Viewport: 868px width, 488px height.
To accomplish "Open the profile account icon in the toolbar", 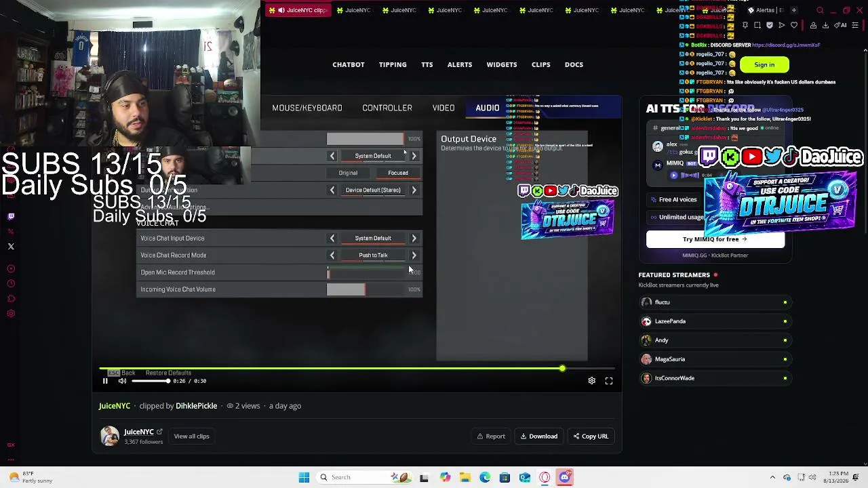I will 813,26.
